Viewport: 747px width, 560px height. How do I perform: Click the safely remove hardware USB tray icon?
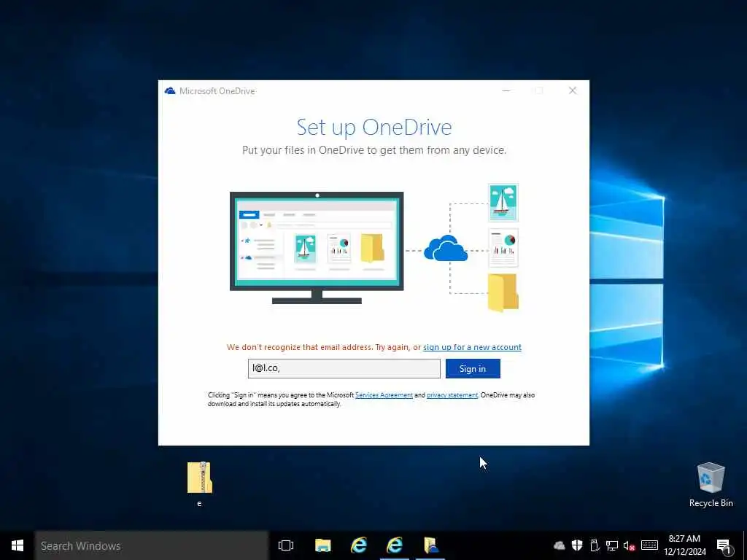[595, 545]
